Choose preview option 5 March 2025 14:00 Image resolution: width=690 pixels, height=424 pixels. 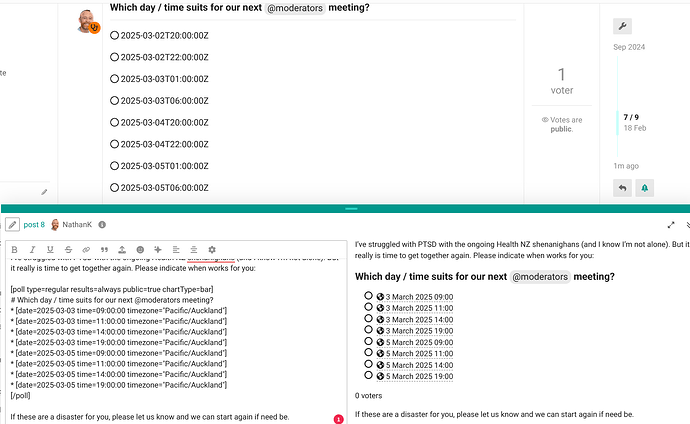click(x=368, y=364)
